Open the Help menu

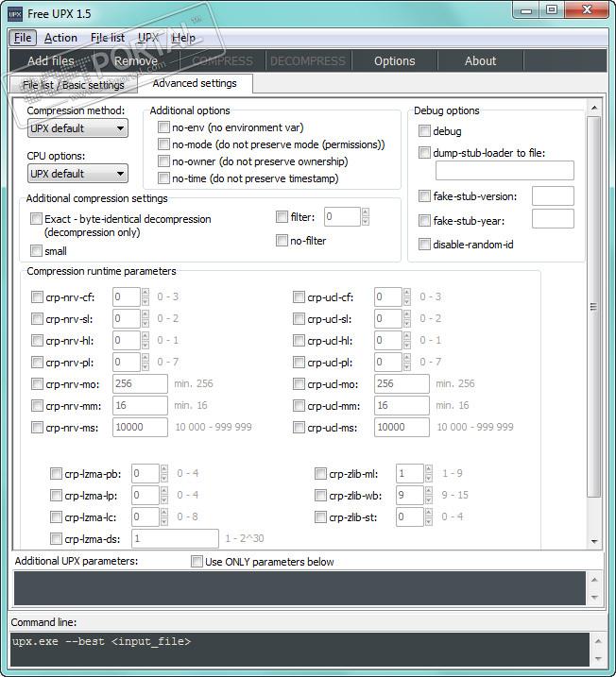pyautogui.click(x=183, y=38)
